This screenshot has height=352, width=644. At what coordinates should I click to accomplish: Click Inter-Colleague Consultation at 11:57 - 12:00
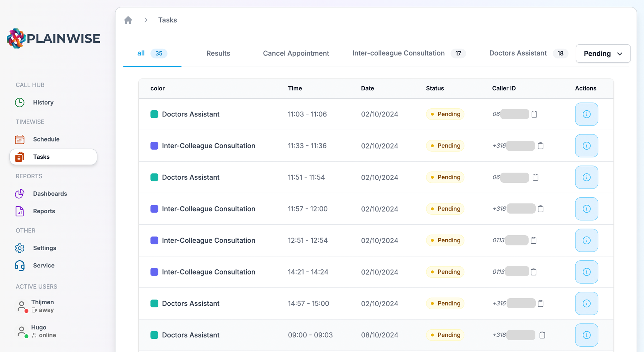coord(208,209)
